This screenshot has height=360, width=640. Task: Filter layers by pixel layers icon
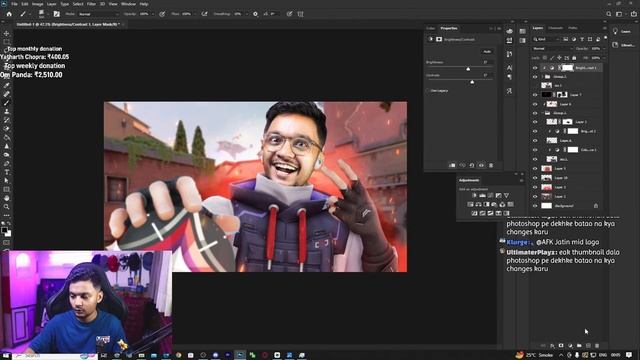coord(566,39)
